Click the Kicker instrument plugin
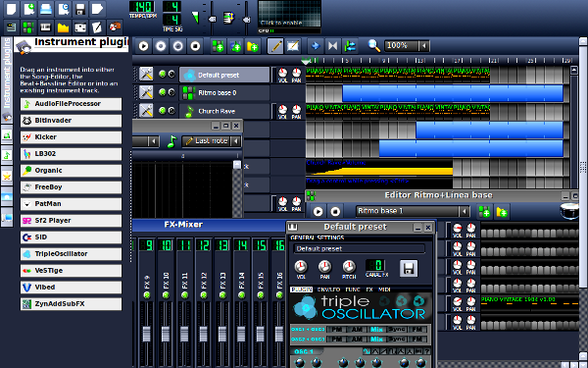 tap(71, 137)
